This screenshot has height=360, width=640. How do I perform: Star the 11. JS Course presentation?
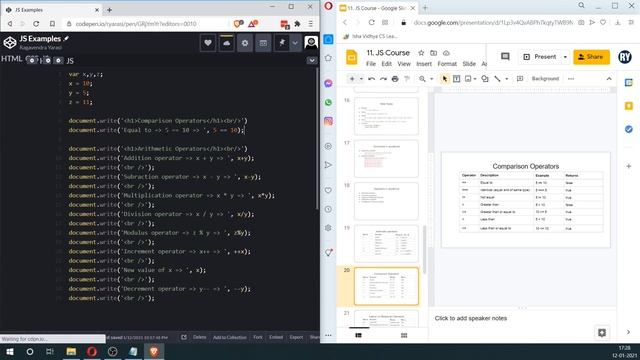pos(421,53)
